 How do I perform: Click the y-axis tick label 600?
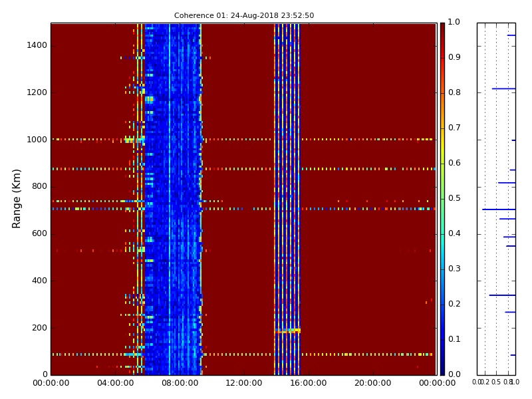[39, 234]
